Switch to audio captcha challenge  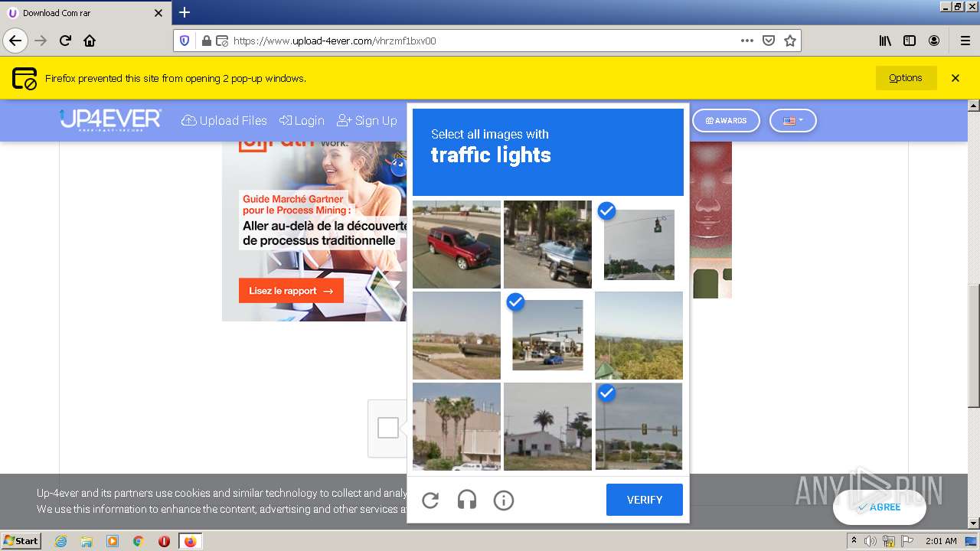[467, 500]
